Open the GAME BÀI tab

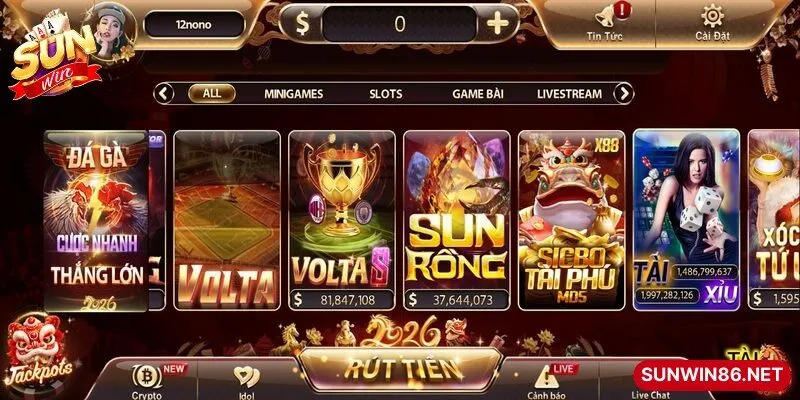pos(478,94)
